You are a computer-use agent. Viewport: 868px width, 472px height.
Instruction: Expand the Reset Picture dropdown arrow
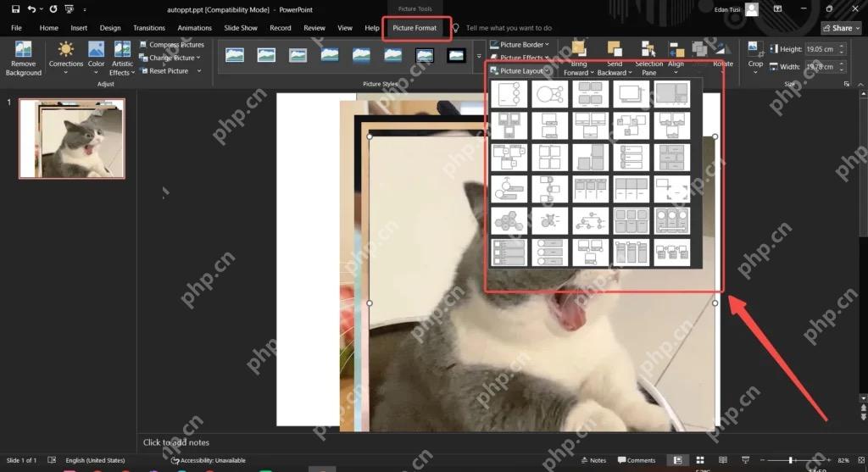click(x=198, y=71)
